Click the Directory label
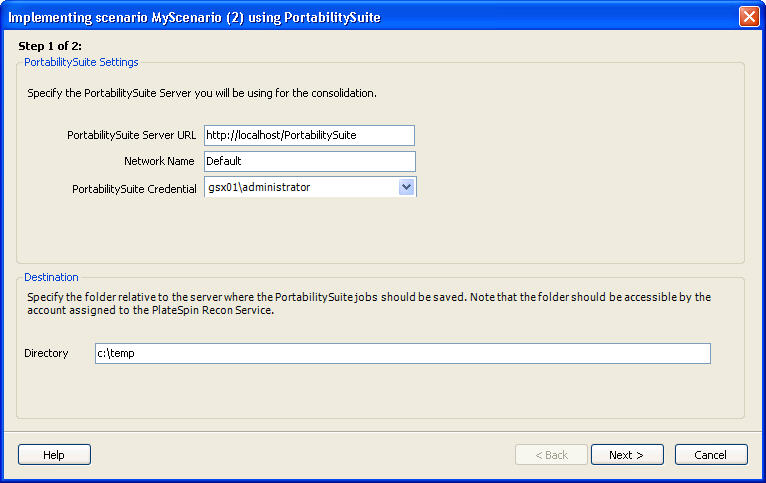The image size is (766, 483). (x=46, y=353)
